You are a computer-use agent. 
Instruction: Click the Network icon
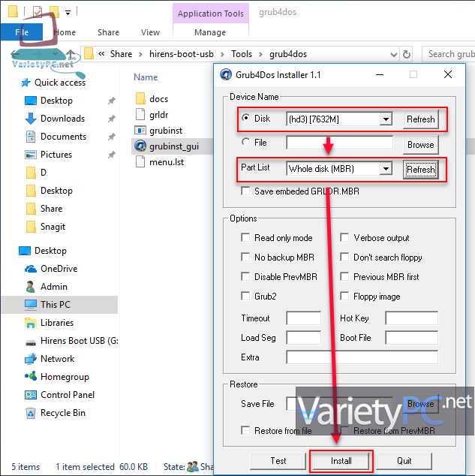[x=30, y=359]
